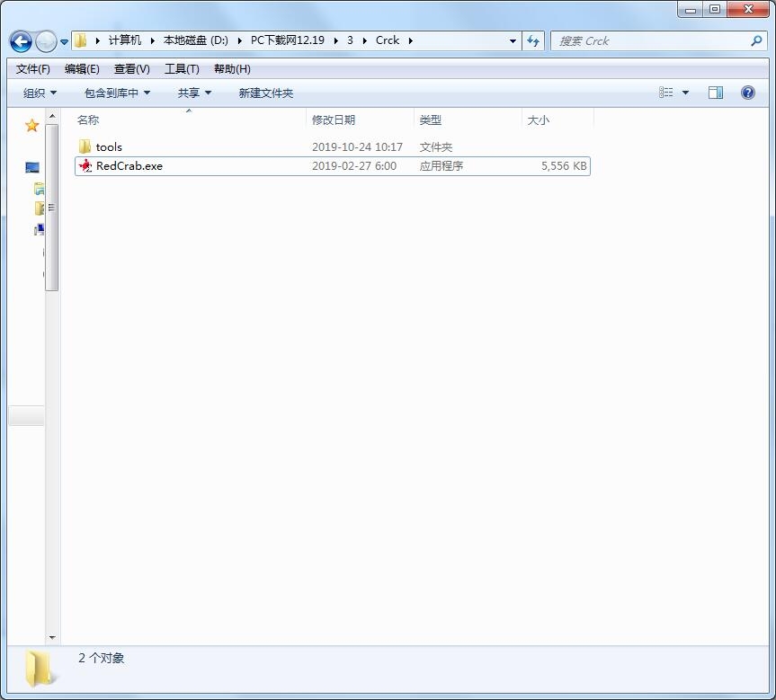This screenshot has width=776, height=700.
Task: Click the Favorites star in sidebar
Action: pos(31,126)
